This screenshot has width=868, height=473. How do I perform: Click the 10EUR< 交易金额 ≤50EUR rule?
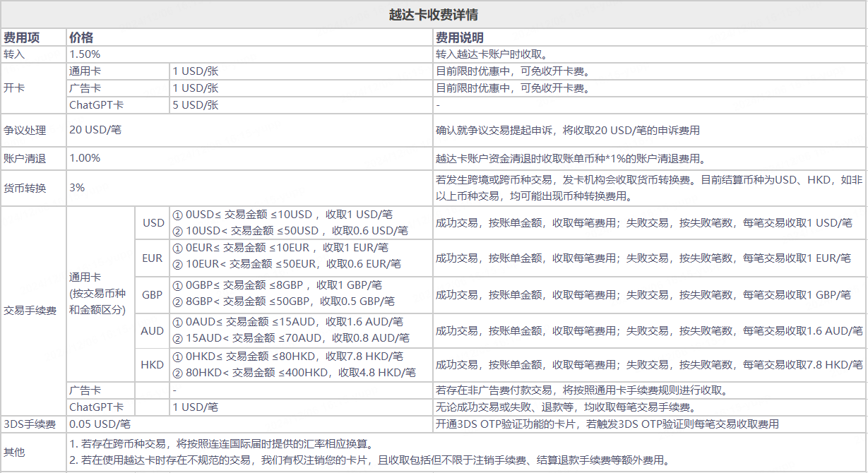coord(287,264)
